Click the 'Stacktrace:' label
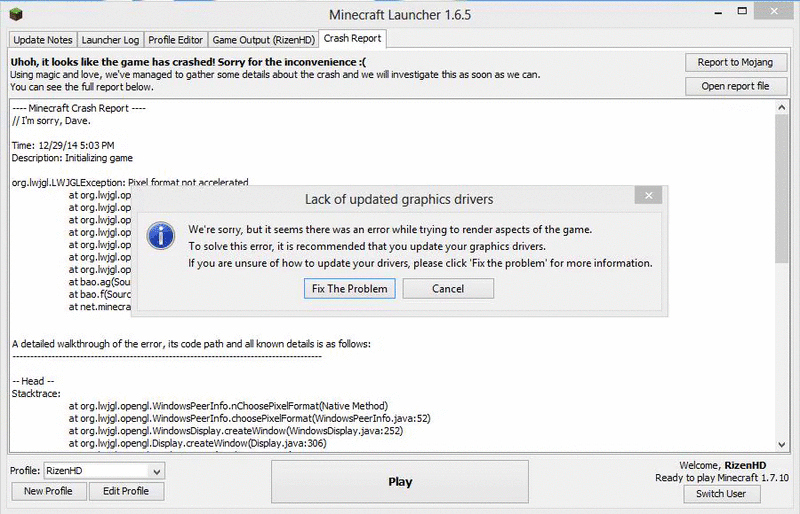This screenshot has width=800, height=514. (36, 394)
